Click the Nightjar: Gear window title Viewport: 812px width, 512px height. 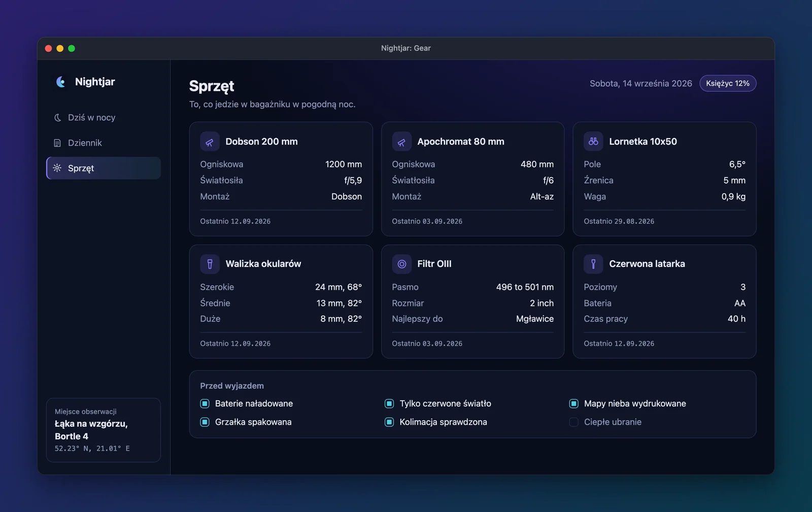point(406,48)
